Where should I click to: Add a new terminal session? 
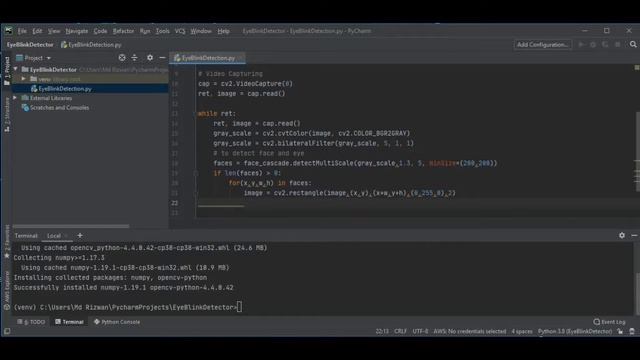tap(80, 236)
